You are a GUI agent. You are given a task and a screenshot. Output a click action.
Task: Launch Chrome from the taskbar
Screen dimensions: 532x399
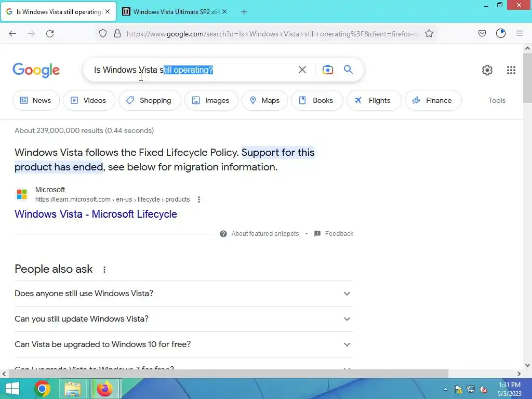click(x=42, y=389)
